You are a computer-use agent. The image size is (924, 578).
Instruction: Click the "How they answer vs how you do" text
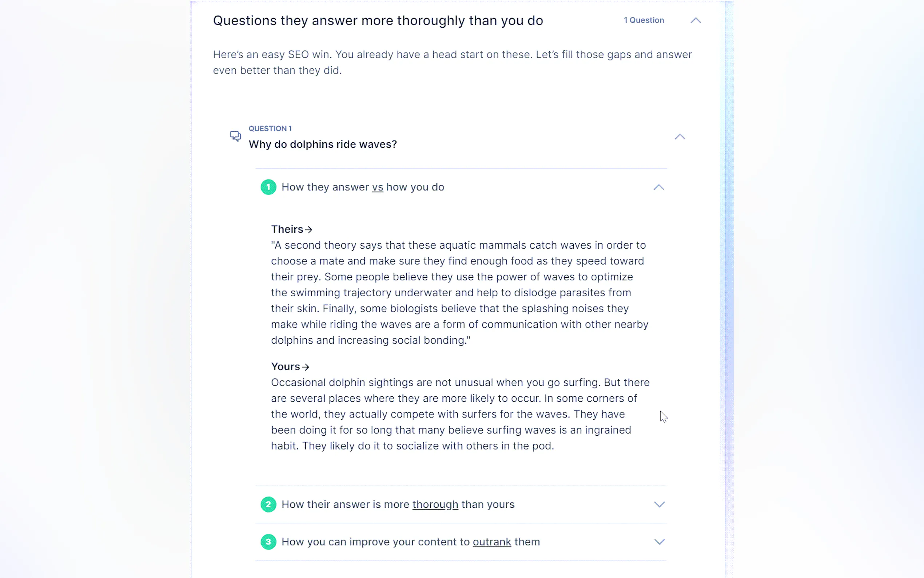tap(362, 187)
